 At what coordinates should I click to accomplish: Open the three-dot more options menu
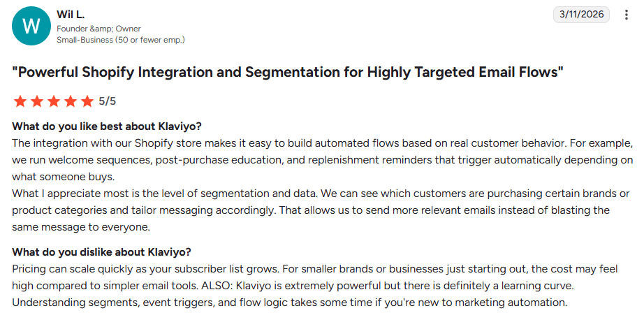click(x=626, y=15)
